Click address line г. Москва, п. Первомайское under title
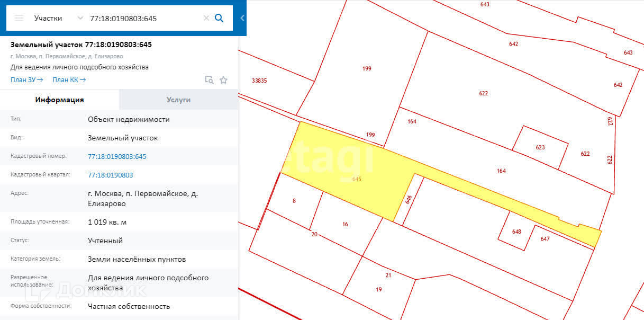 67,56
